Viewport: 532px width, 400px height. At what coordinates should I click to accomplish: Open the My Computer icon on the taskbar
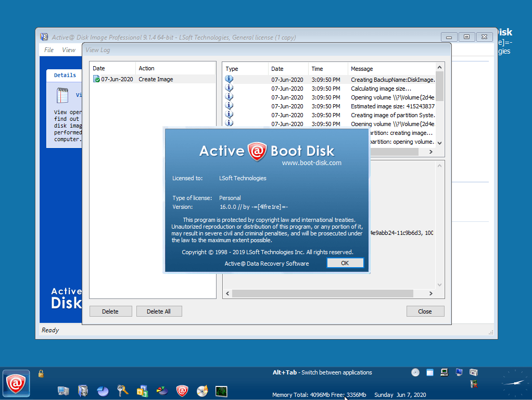click(x=62, y=391)
